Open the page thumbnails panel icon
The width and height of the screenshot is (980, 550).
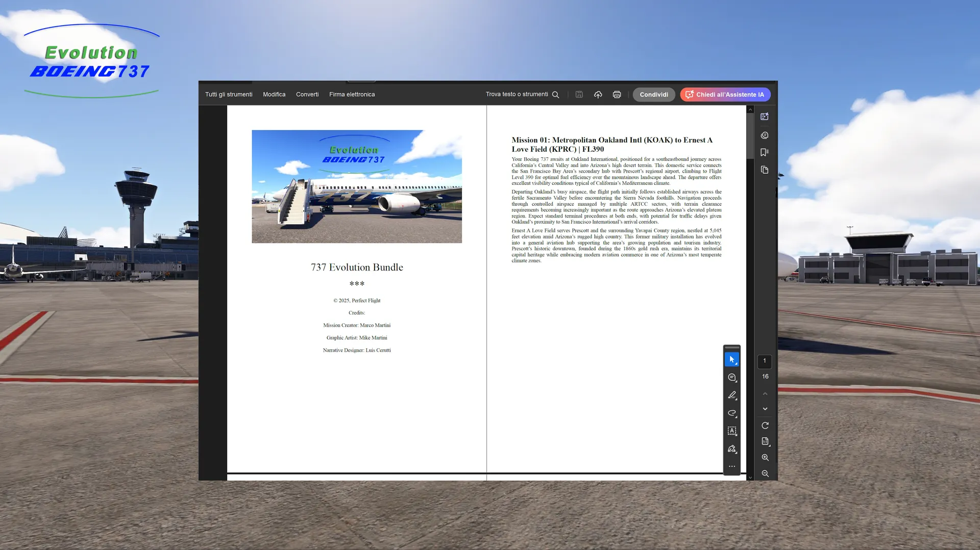[765, 170]
